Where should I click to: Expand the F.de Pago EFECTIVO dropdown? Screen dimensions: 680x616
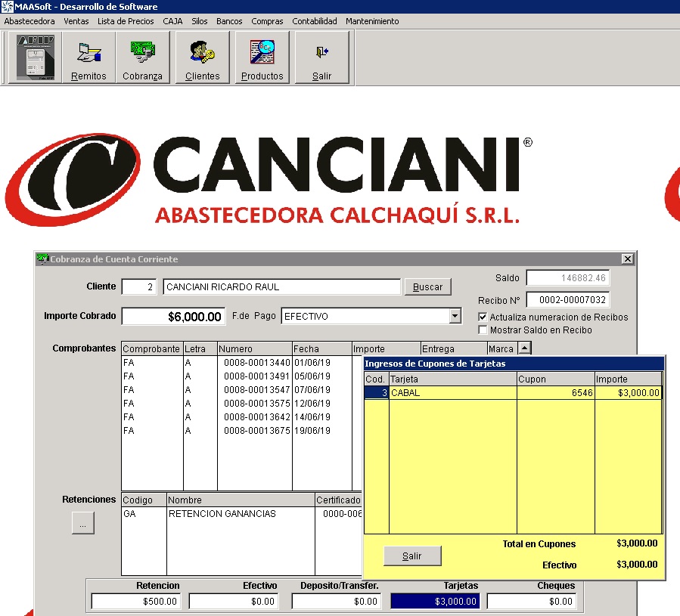pos(455,317)
